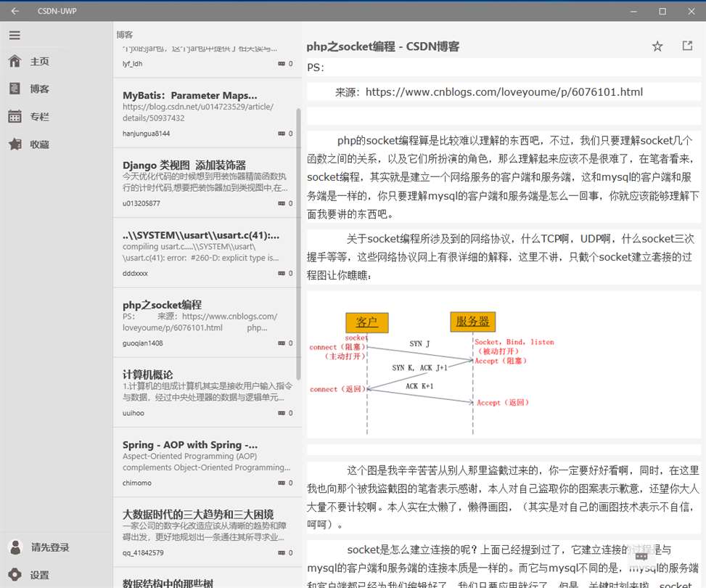Minimize the CSDN-UWP window

point(633,11)
